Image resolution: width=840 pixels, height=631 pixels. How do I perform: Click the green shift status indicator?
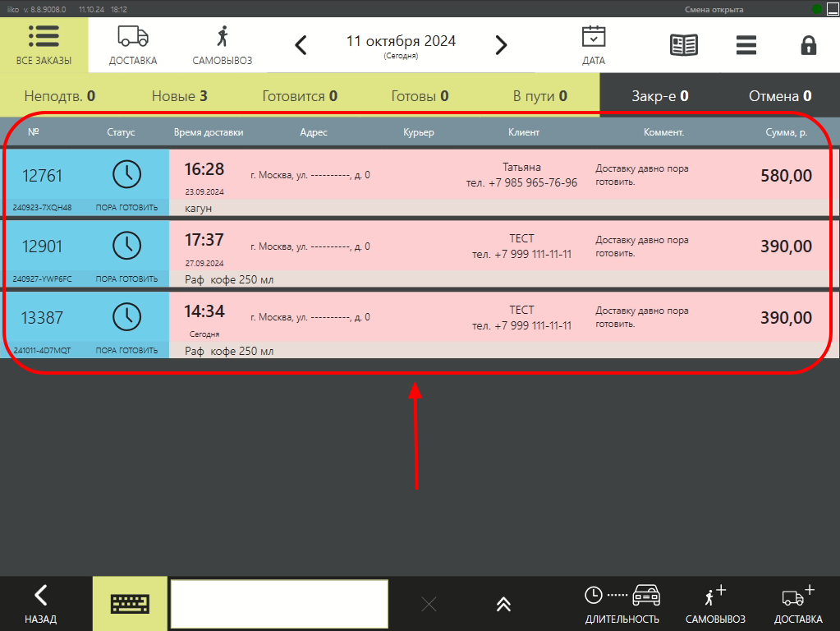[x=816, y=9]
